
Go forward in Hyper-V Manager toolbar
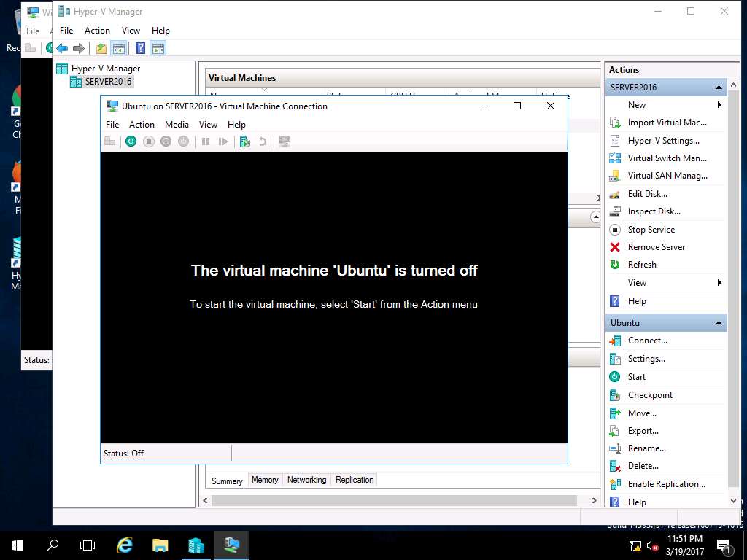[79, 48]
